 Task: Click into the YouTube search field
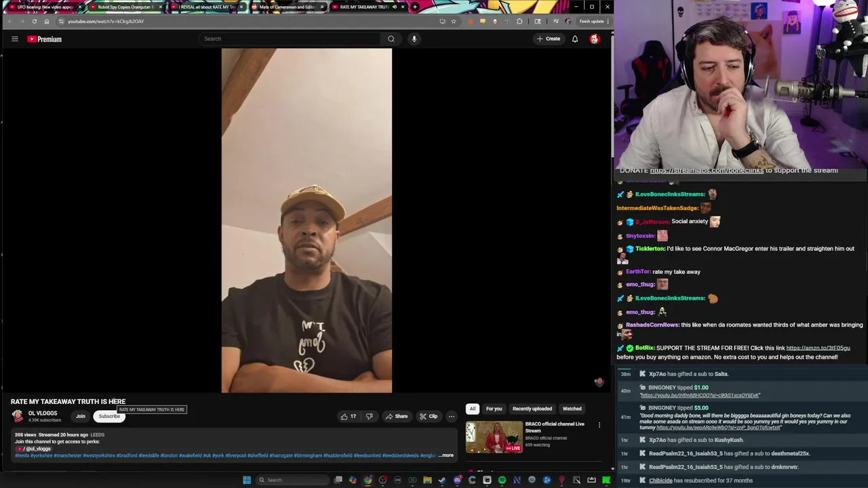tap(290, 39)
